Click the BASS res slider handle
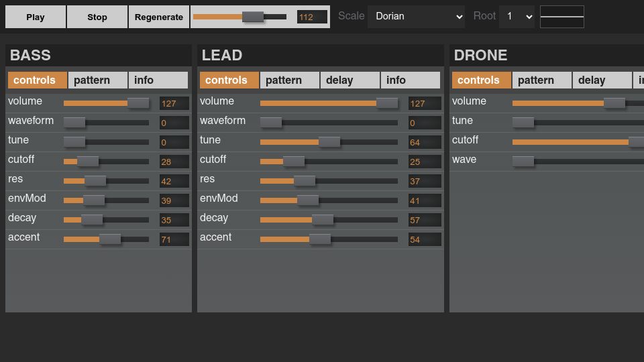 [95, 180]
